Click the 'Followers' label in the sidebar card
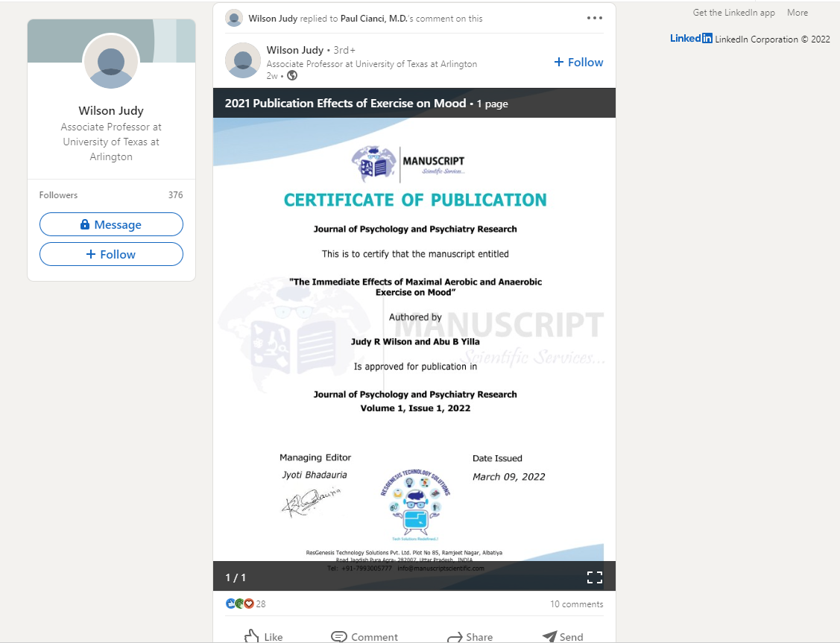The image size is (840, 643). tap(58, 195)
